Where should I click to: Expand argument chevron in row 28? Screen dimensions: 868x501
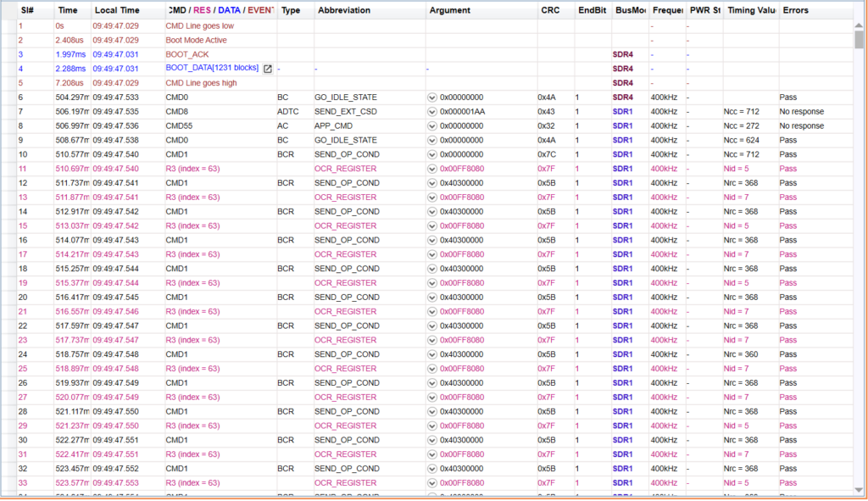coord(432,412)
